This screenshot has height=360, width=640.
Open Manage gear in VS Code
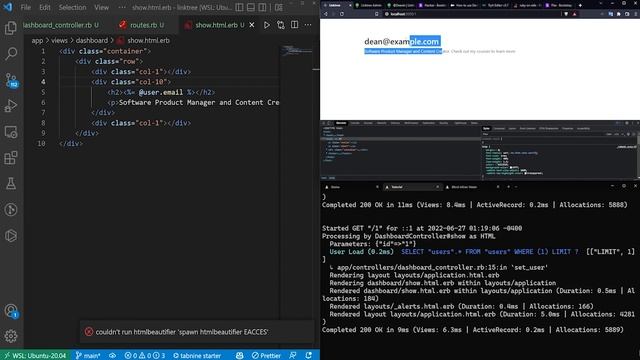point(11,336)
